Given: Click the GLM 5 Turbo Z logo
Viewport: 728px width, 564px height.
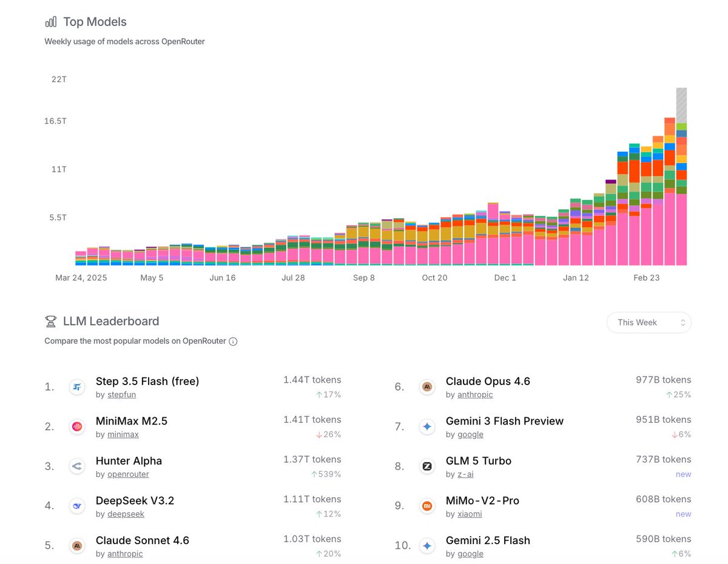Looking at the screenshot, I should (x=427, y=466).
